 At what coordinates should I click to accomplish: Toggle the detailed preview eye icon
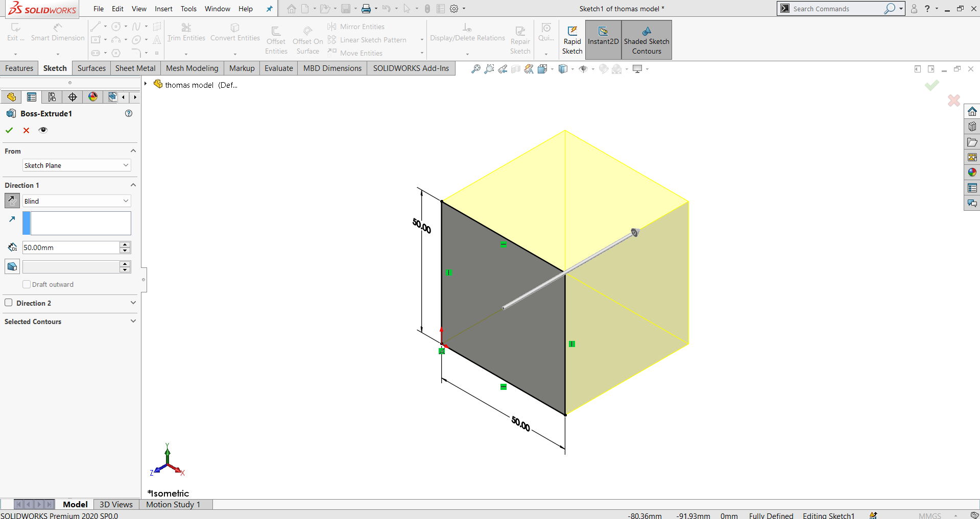click(x=43, y=130)
